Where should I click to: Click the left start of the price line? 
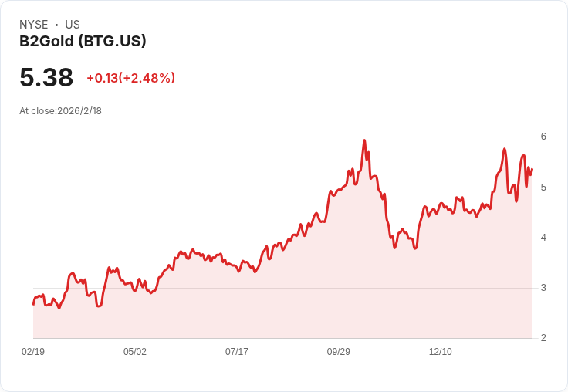coord(34,304)
